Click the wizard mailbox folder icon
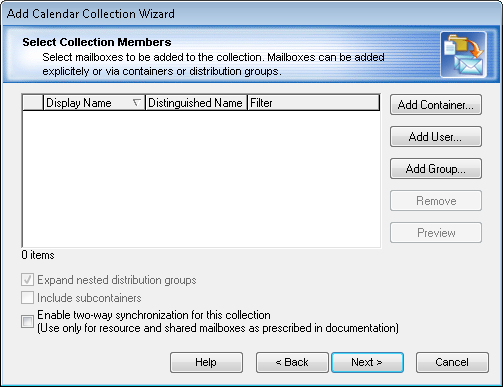The height and width of the screenshot is (387, 503). 463,54
